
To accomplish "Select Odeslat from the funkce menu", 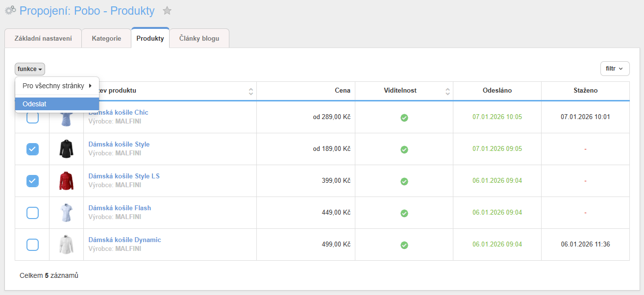I will tap(57, 104).
